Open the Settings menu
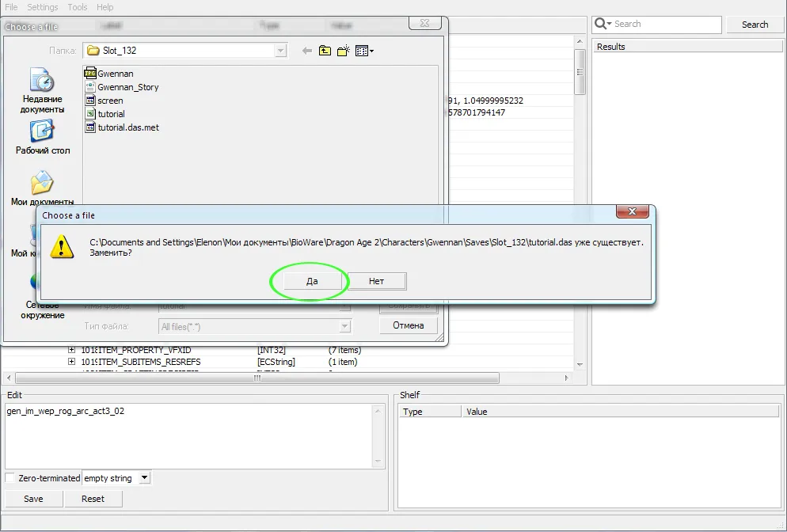The height and width of the screenshot is (532, 787). [43, 7]
